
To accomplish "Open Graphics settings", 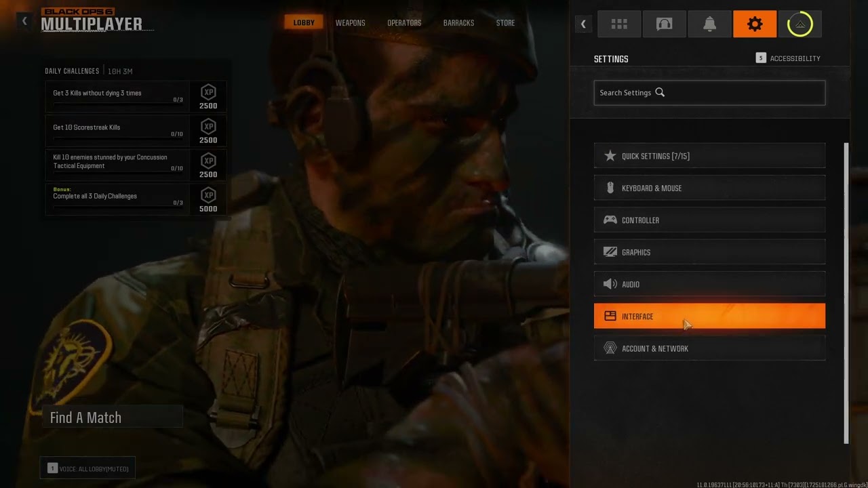I will click(709, 252).
